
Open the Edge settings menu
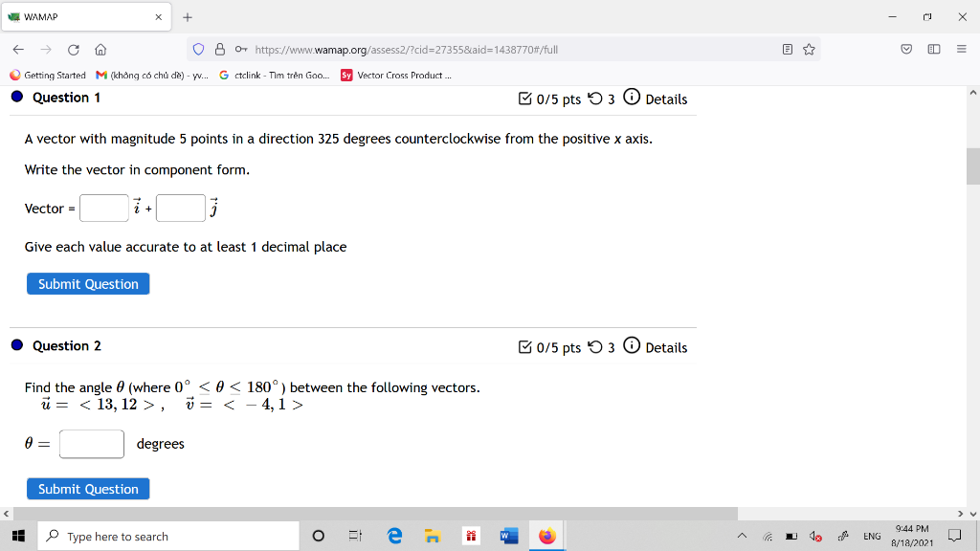pos(961,49)
